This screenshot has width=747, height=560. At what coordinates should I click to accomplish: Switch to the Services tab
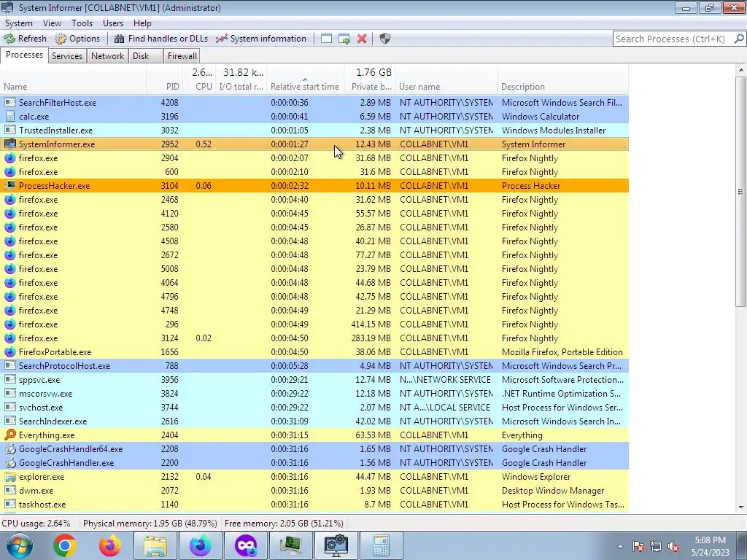[66, 55]
